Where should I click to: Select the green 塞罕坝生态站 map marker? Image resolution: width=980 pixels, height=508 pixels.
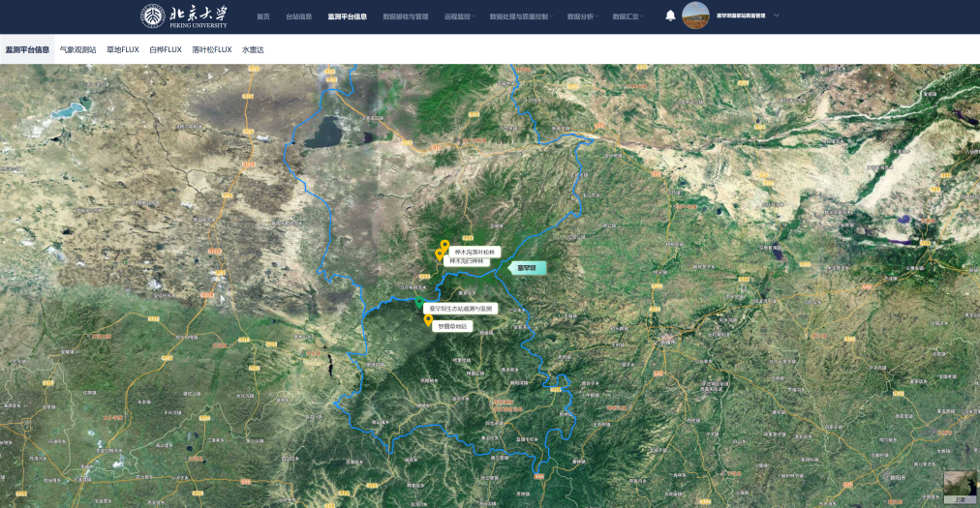pyautogui.click(x=419, y=303)
